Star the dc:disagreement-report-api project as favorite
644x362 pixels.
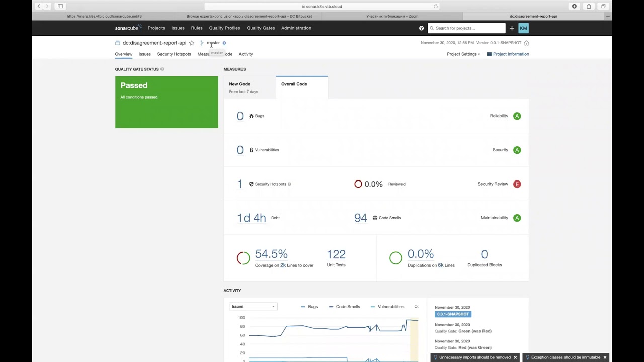pyautogui.click(x=192, y=43)
